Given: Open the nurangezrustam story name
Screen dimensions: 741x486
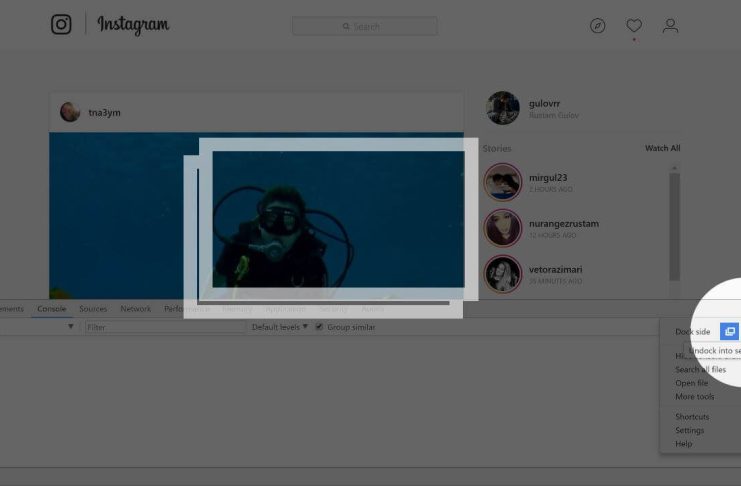Looking at the screenshot, I should click(x=564, y=224).
